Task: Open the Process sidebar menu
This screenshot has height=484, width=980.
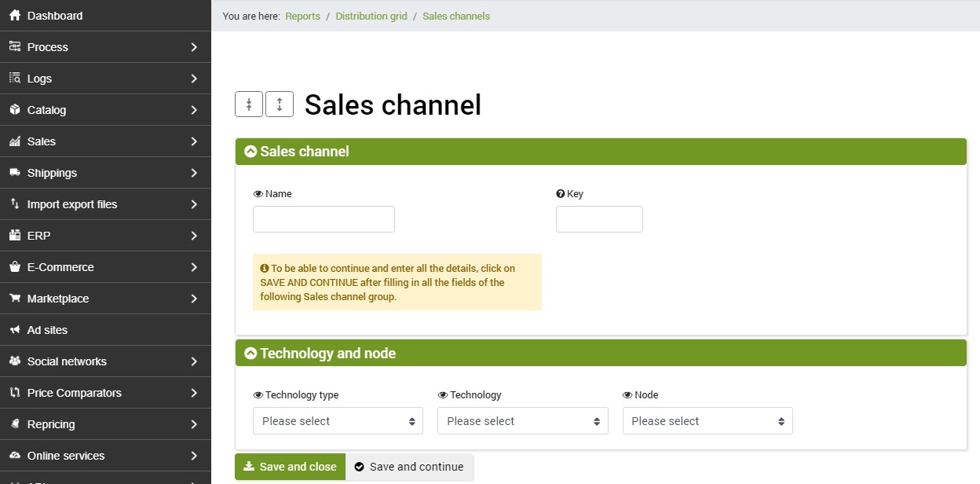Action: point(105,47)
